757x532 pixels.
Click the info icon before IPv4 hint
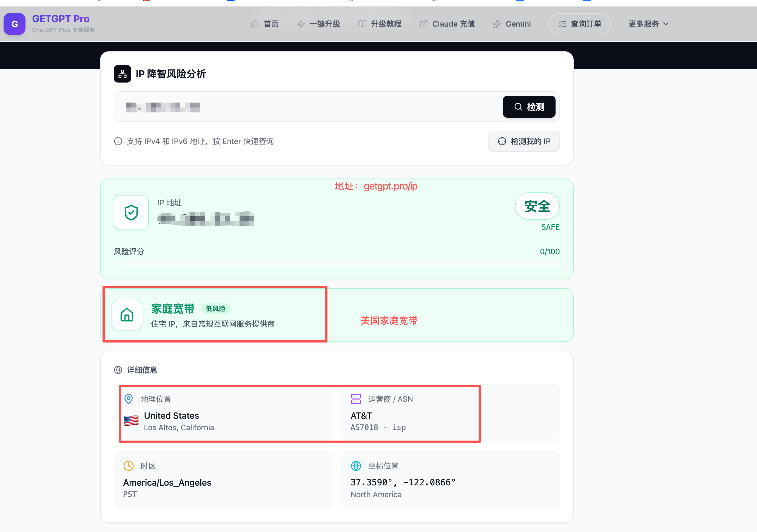118,141
